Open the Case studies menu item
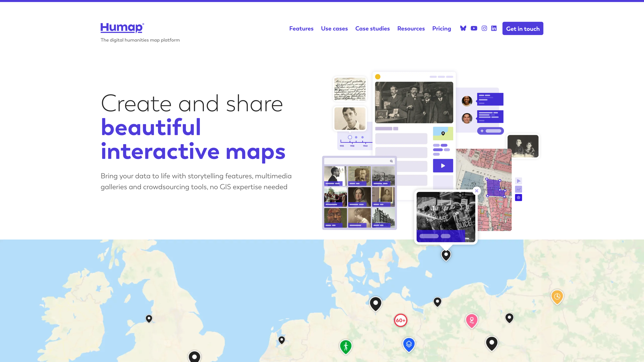This screenshot has height=362, width=644. click(372, 28)
